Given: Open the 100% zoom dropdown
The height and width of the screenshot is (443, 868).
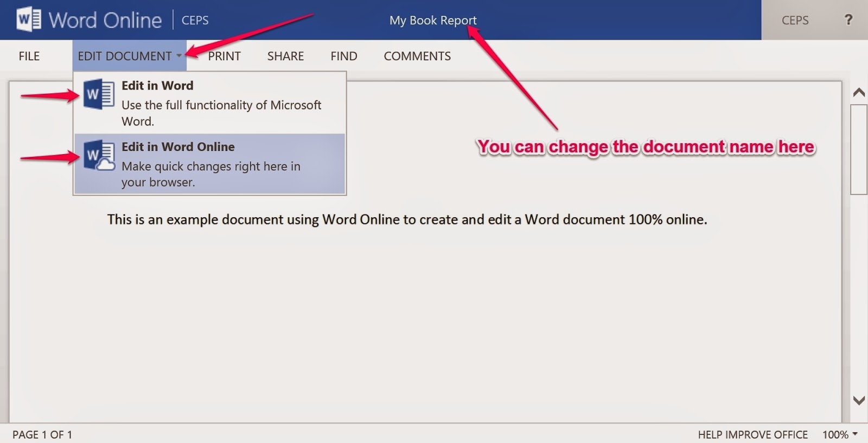Looking at the screenshot, I should click(x=840, y=434).
